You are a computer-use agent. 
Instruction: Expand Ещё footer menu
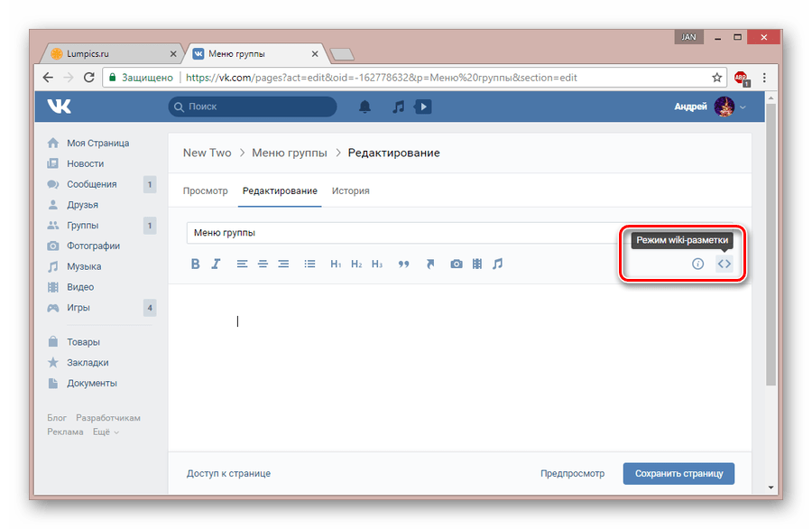pyautogui.click(x=106, y=432)
